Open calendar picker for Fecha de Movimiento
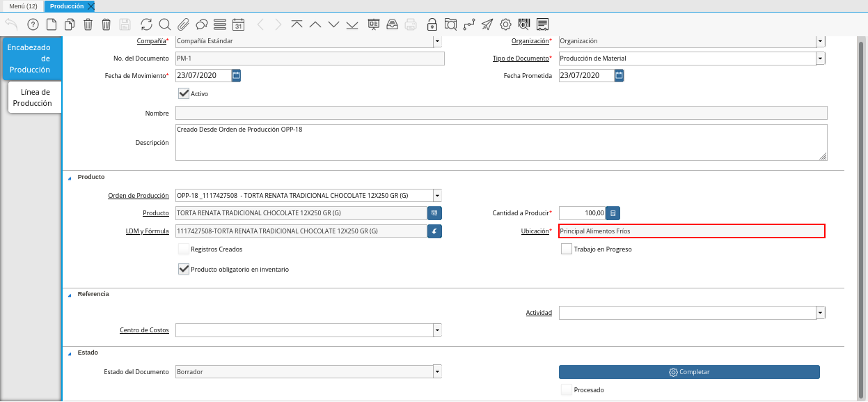 tap(236, 75)
